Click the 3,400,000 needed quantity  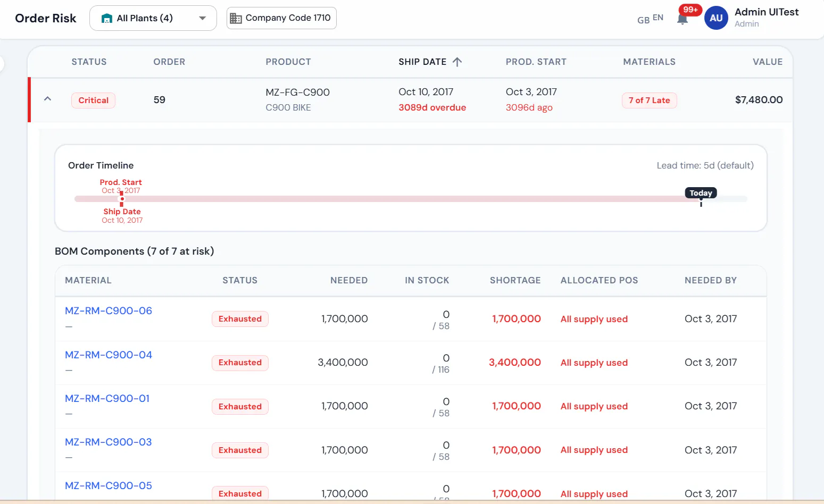pyautogui.click(x=343, y=362)
